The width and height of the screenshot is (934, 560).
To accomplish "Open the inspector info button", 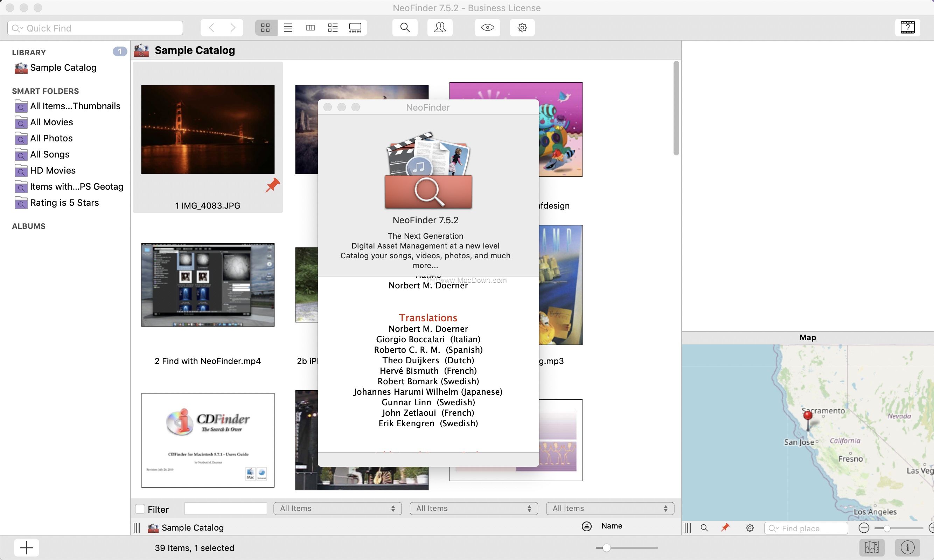I will pyautogui.click(x=907, y=547).
